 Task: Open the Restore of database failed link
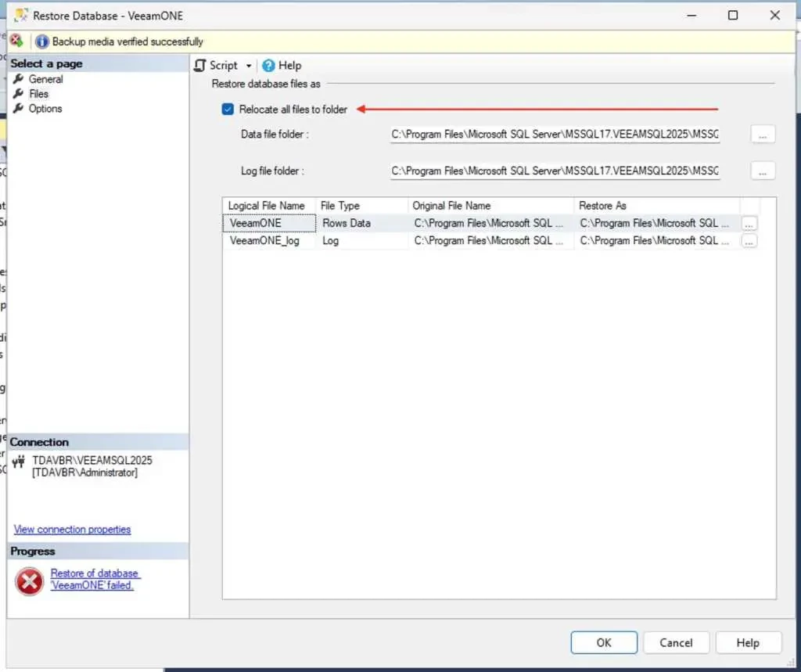[95, 580]
